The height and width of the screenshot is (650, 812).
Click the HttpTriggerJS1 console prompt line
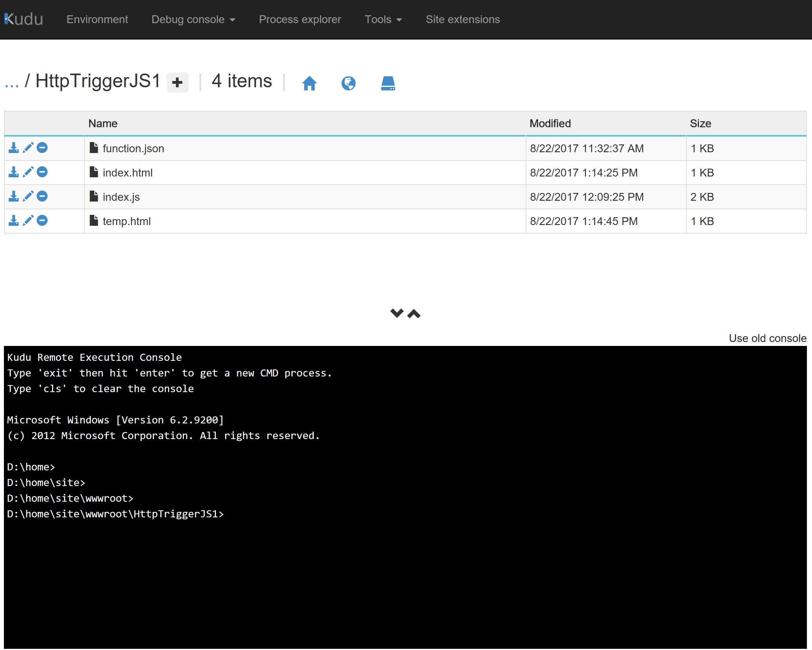click(x=115, y=514)
